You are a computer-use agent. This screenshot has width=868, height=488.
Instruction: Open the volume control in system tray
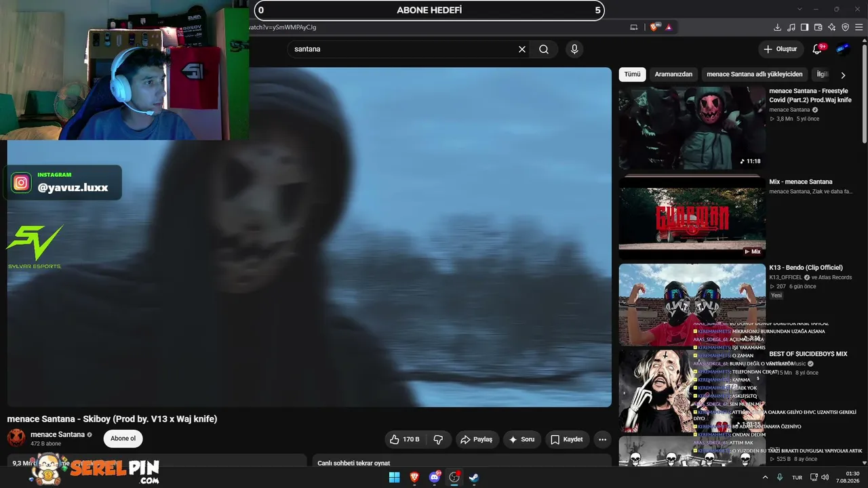825,477
